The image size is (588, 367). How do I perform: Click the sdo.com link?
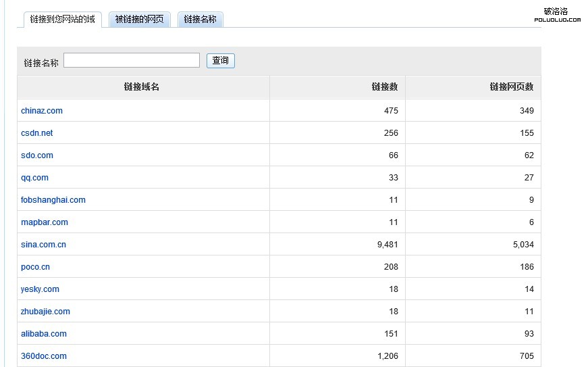(x=37, y=155)
